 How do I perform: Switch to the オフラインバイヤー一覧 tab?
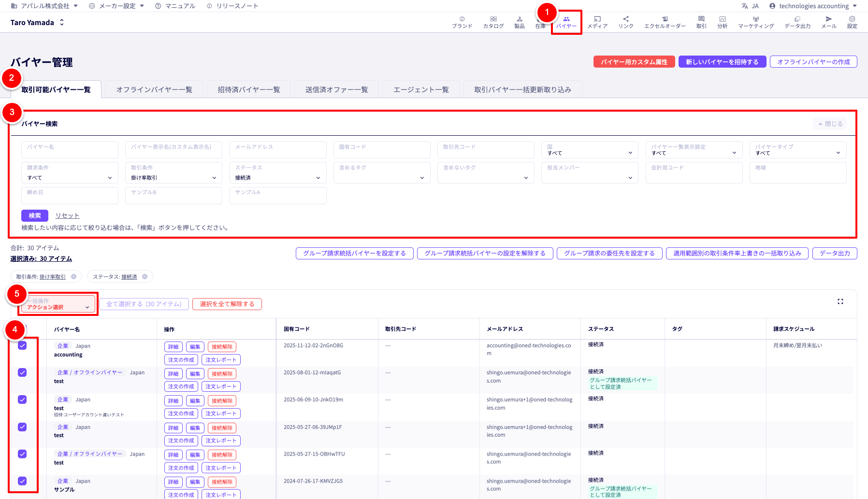tap(154, 90)
